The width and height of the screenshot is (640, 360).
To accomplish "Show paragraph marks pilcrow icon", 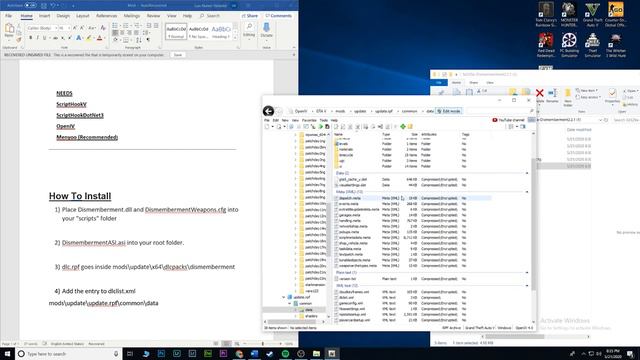I will click(148, 40).
